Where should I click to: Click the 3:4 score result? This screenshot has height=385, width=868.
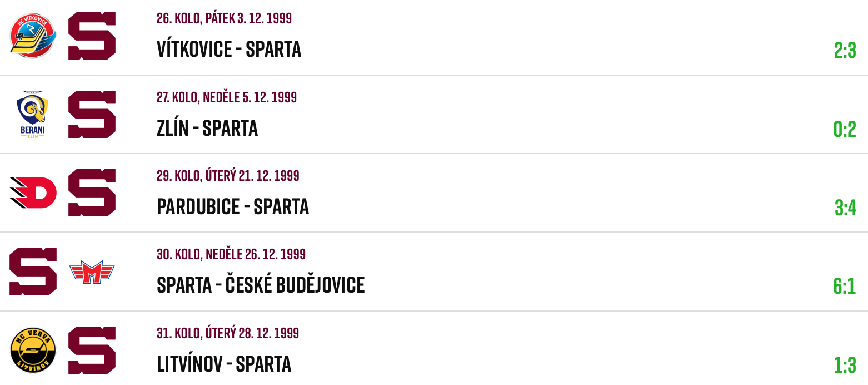845,208
